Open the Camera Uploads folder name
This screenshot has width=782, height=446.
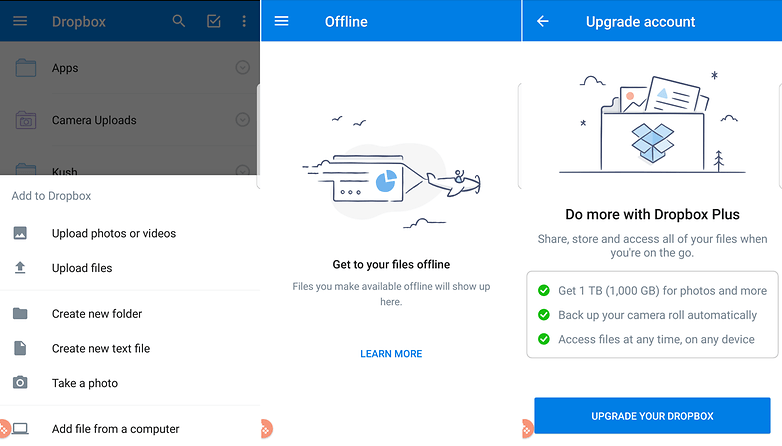point(94,120)
